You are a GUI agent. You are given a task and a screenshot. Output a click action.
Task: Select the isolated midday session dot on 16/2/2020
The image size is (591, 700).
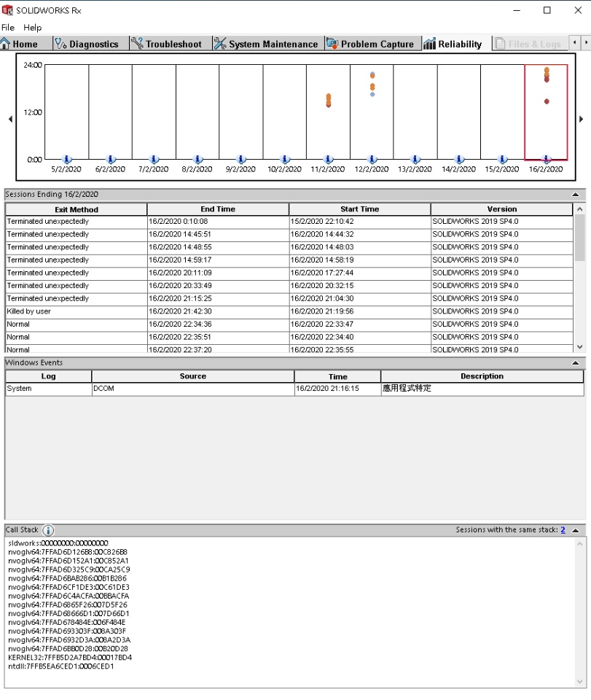click(x=547, y=101)
